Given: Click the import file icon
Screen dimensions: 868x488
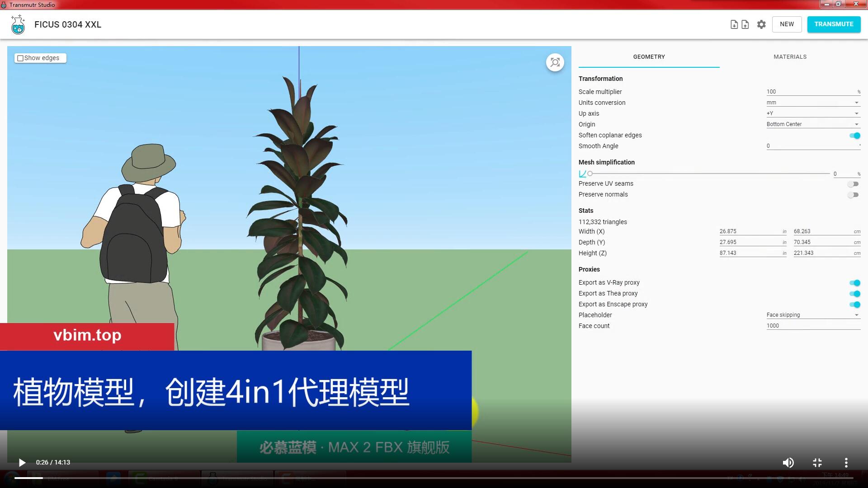Looking at the screenshot, I should click(x=734, y=24).
